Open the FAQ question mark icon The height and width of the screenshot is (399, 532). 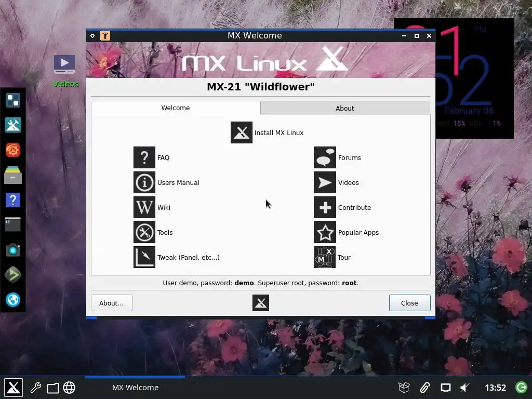pos(144,157)
